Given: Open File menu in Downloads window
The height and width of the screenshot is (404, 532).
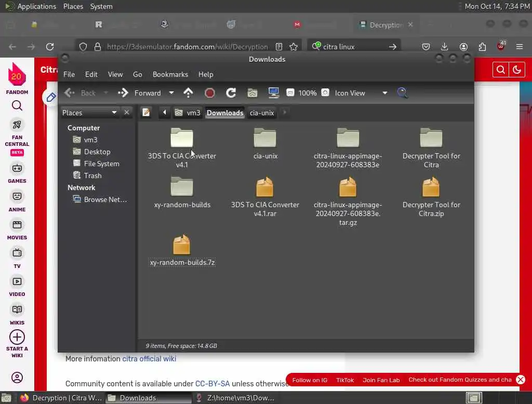Looking at the screenshot, I should (x=69, y=74).
